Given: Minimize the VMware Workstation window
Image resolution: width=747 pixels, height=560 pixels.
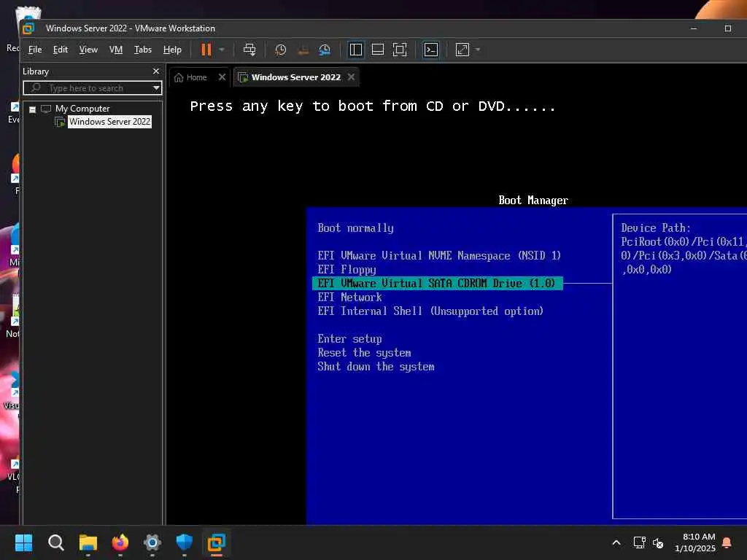Looking at the screenshot, I should tap(694, 28).
